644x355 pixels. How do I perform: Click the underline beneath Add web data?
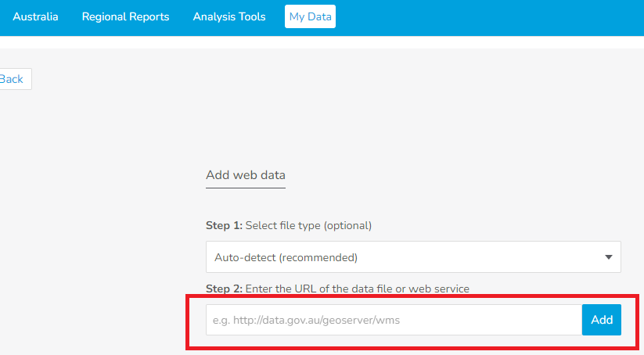coord(245,188)
